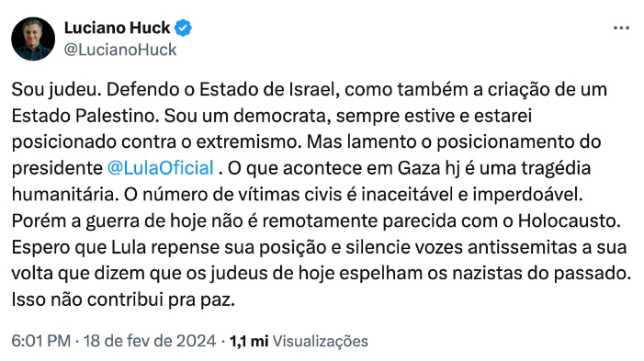Click the Luciano Huck display name
Screen dimensions: 644x361
[x=117, y=28]
